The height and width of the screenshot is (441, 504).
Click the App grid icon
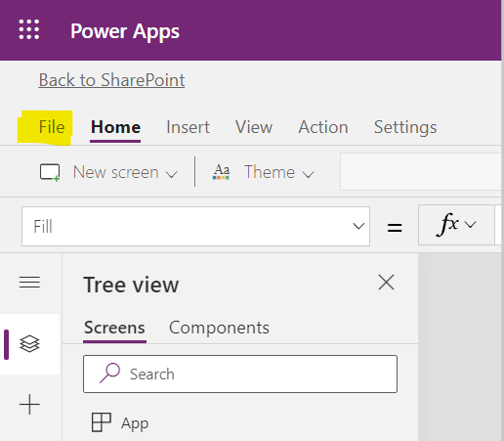pos(102,422)
